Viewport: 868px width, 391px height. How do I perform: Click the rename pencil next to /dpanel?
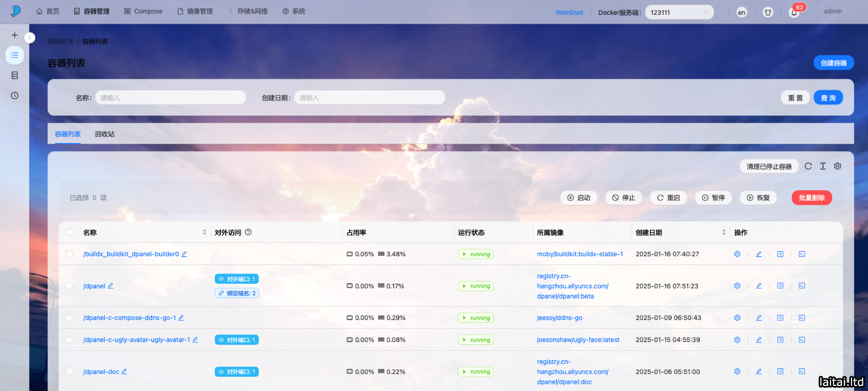110,286
